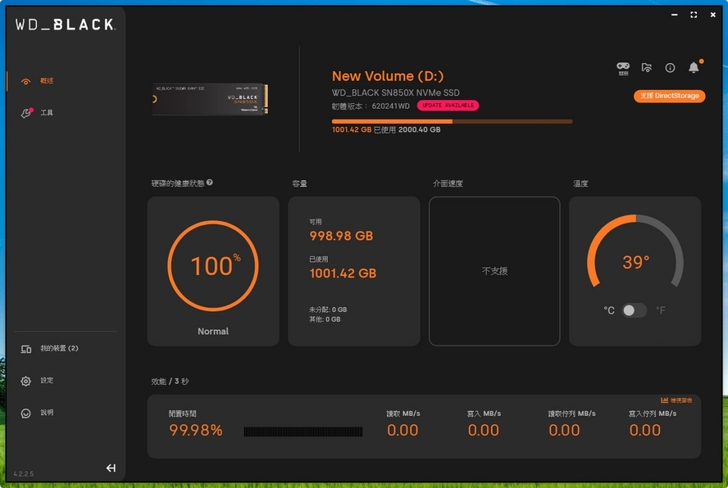The image size is (728, 488).
Task: Select the 工具 menu item
Action: click(47, 113)
